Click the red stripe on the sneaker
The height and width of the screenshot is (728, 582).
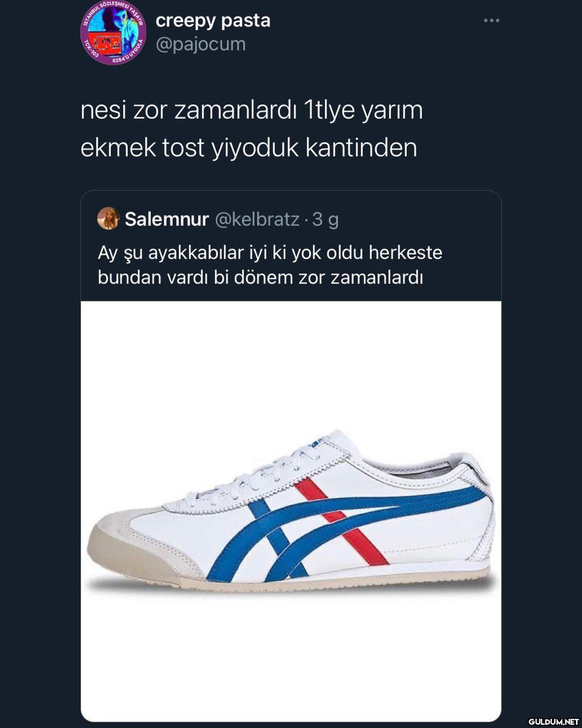click(342, 520)
